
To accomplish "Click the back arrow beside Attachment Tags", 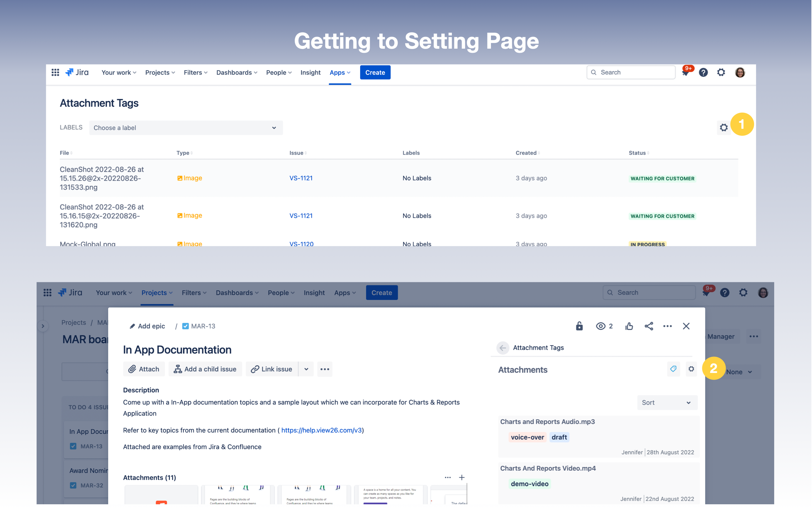I will click(502, 348).
